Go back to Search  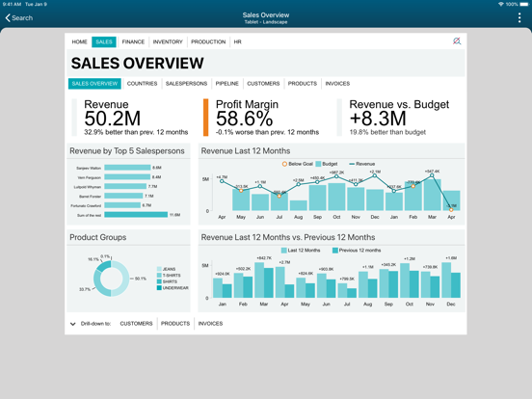click(x=19, y=18)
